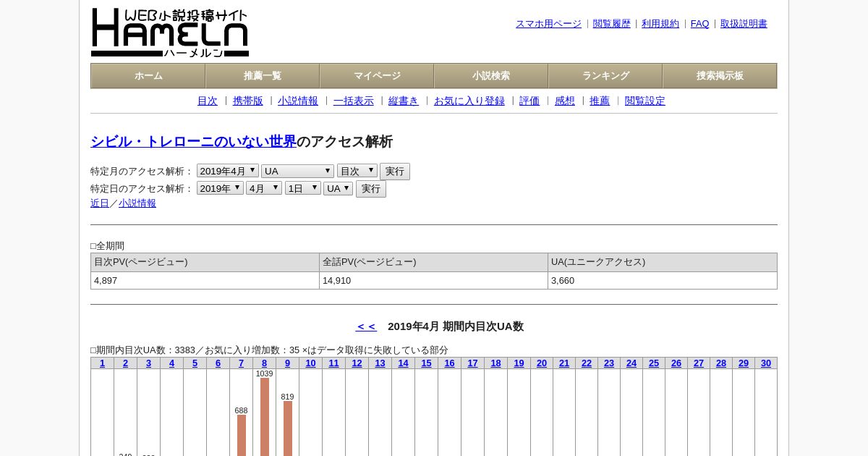Select day 30 in the chart header

766,363
